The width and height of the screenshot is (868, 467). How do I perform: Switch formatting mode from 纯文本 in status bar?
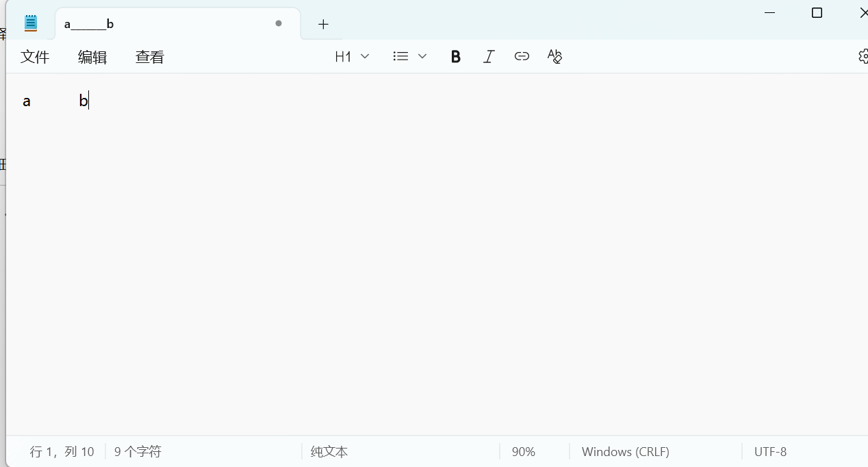click(x=329, y=451)
